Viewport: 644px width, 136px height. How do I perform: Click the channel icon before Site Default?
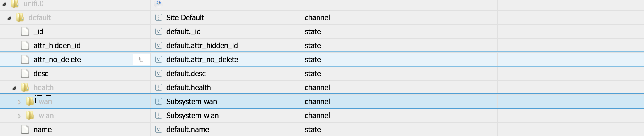pos(159,17)
